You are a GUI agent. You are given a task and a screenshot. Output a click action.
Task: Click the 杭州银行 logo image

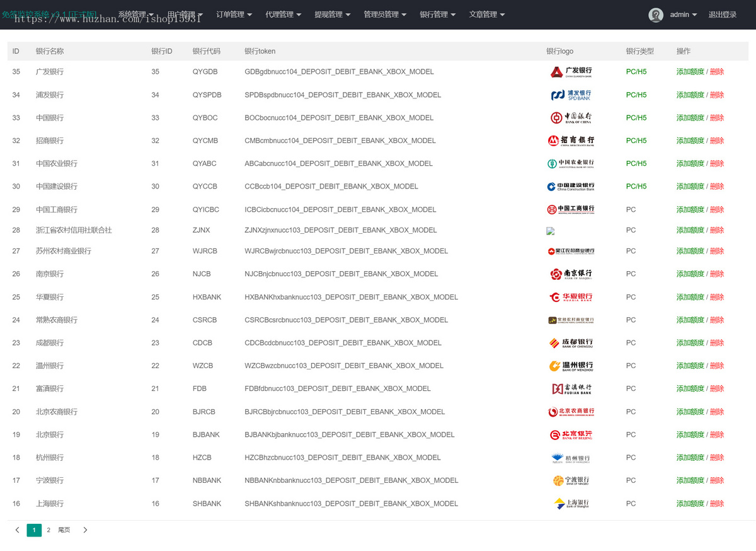pos(571,458)
